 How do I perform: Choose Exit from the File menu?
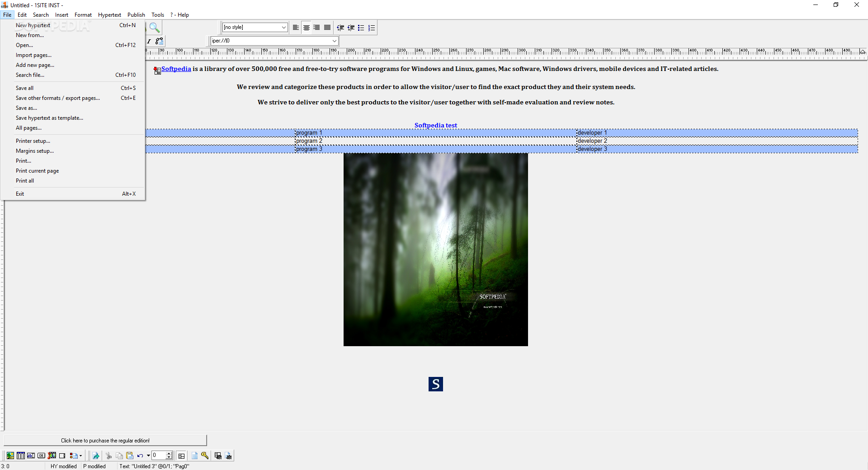coord(73,194)
